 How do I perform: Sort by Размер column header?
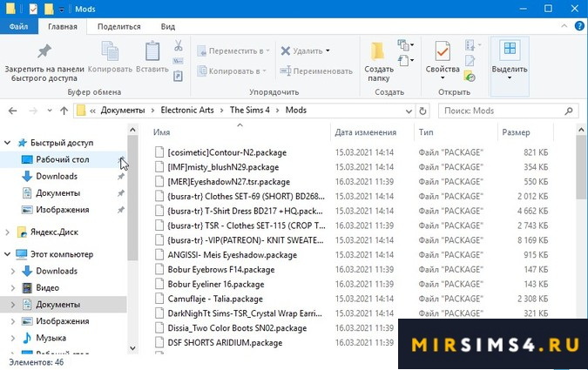516,132
